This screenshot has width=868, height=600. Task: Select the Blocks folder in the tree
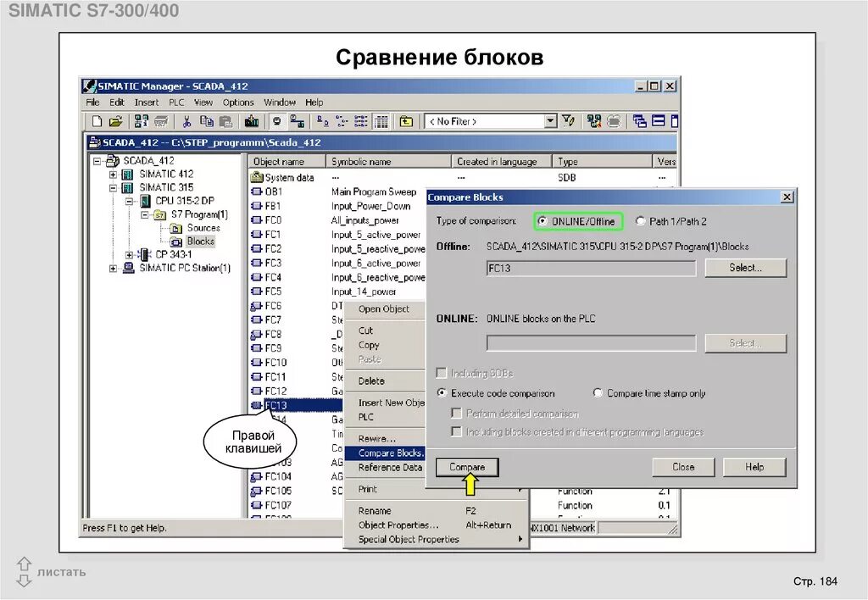(x=200, y=242)
